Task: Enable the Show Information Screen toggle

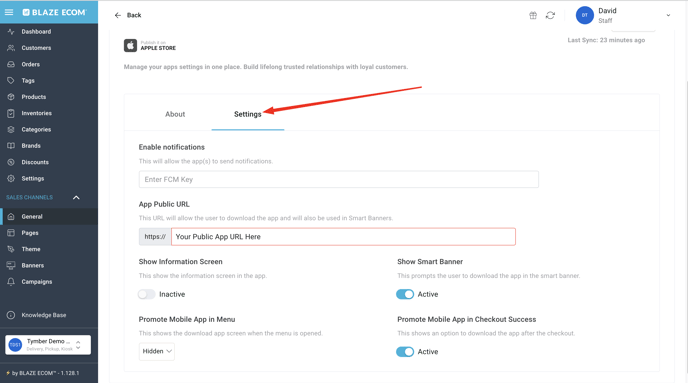Action: point(147,294)
